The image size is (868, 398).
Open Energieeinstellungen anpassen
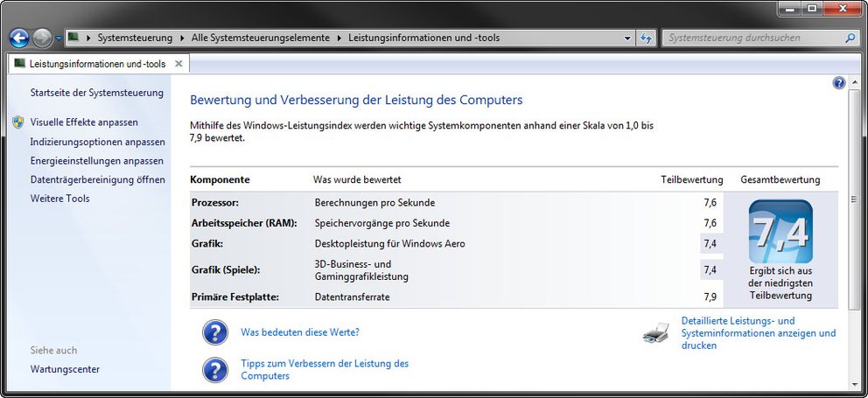(97, 161)
